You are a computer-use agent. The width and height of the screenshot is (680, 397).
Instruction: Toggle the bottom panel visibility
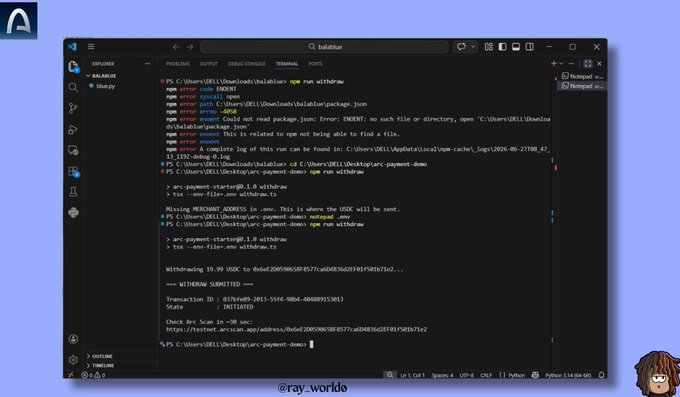click(x=516, y=47)
